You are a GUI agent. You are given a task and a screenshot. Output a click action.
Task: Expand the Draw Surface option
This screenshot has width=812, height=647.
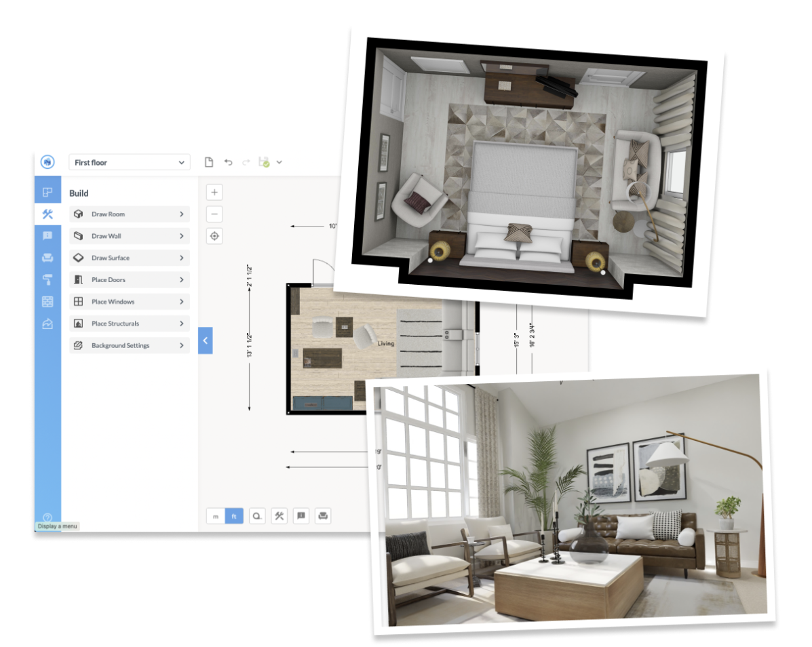pyautogui.click(x=130, y=258)
